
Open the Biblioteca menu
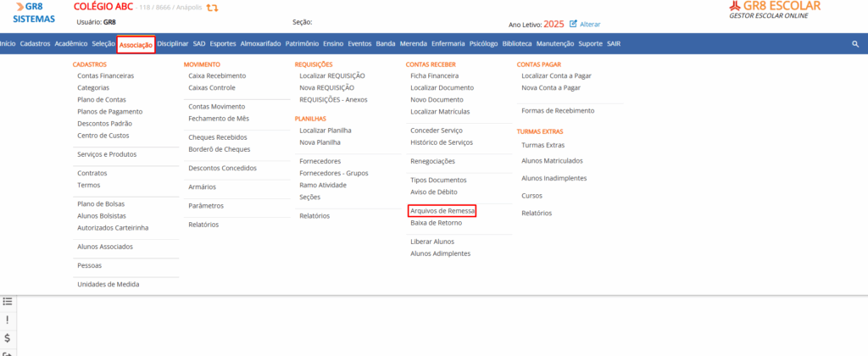coord(517,43)
